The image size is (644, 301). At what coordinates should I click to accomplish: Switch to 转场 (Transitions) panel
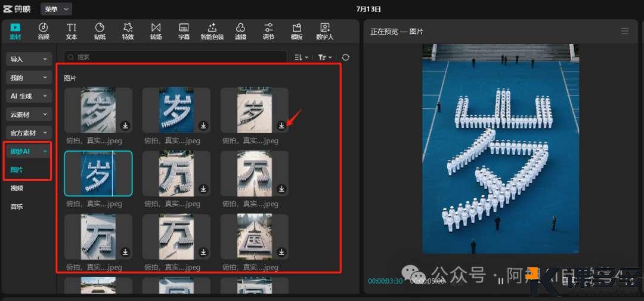(x=156, y=31)
